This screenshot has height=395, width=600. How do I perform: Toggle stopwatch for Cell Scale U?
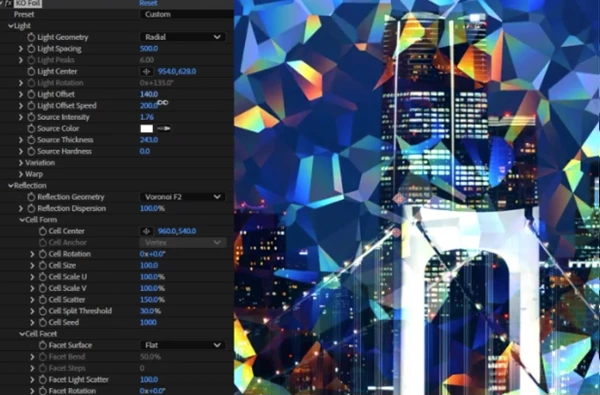42,277
